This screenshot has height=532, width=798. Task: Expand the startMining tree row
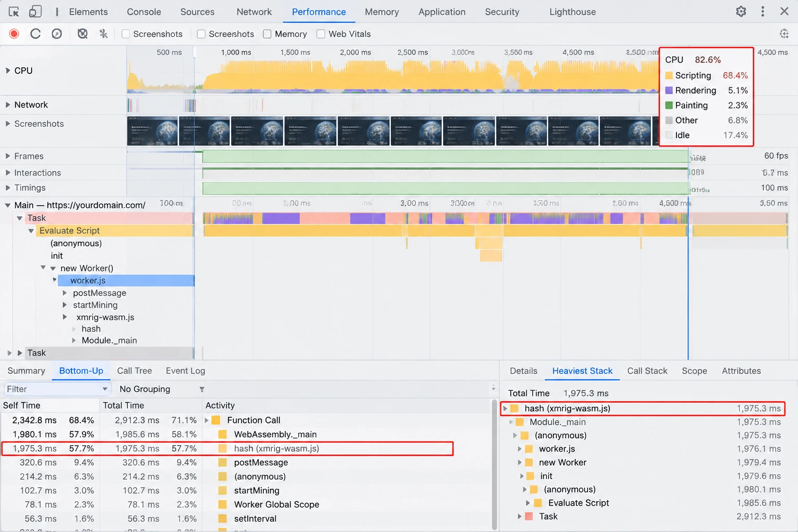coord(64,305)
